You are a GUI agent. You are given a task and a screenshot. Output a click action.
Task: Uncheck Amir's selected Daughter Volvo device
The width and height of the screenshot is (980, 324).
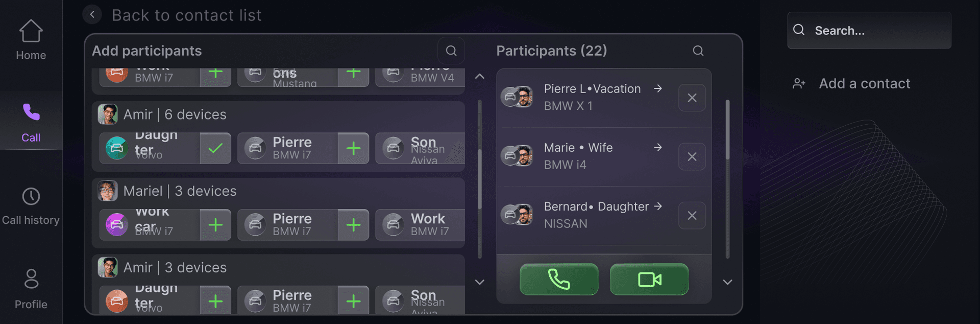pos(215,149)
